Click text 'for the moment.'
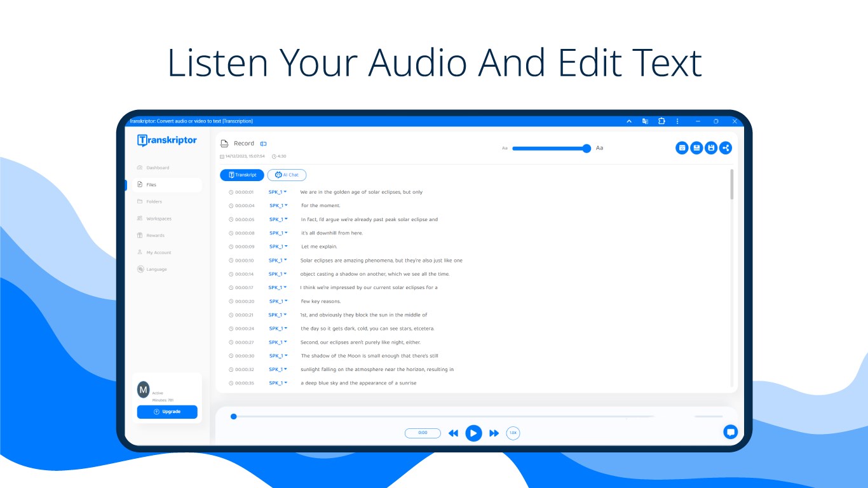Screen dimensions: 868x488 coord(321,205)
